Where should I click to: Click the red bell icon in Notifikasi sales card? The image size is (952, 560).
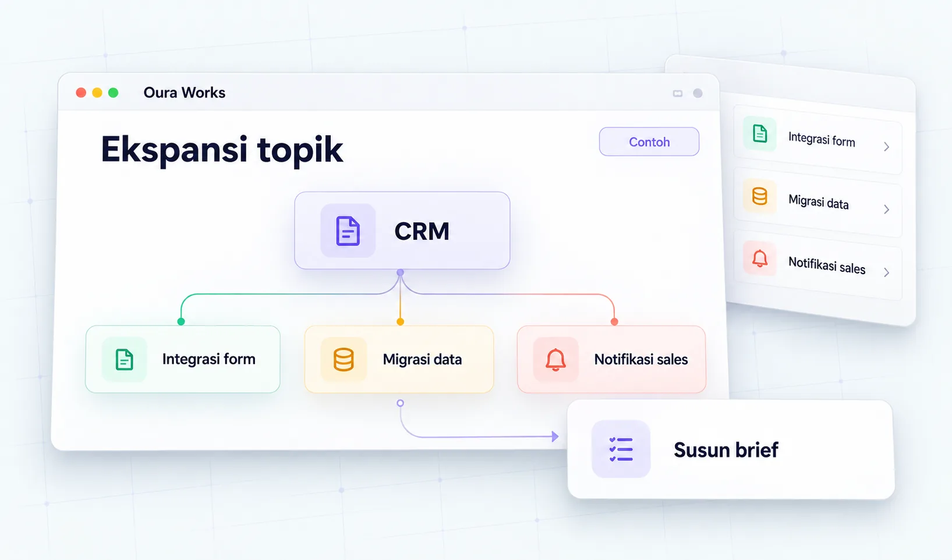pyautogui.click(x=555, y=359)
